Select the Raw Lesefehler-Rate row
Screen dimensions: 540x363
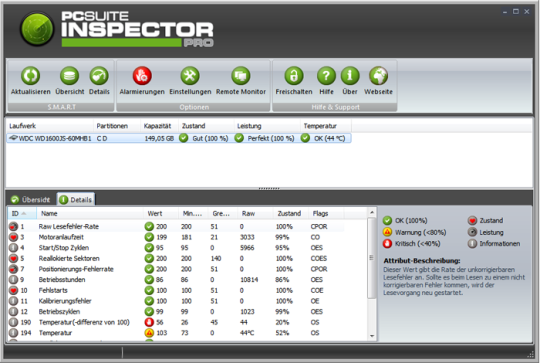click(x=176, y=227)
